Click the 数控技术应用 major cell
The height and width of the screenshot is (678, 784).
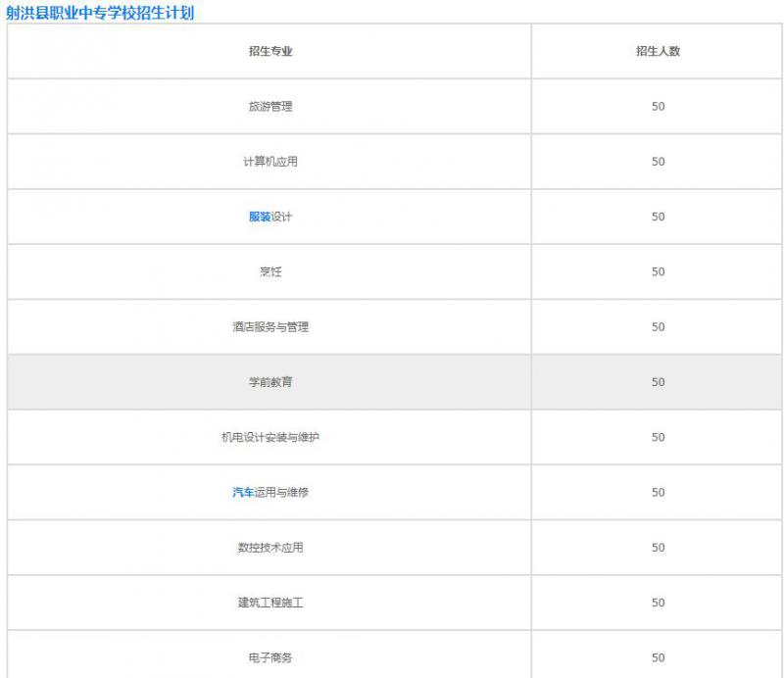pyautogui.click(x=270, y=547)
